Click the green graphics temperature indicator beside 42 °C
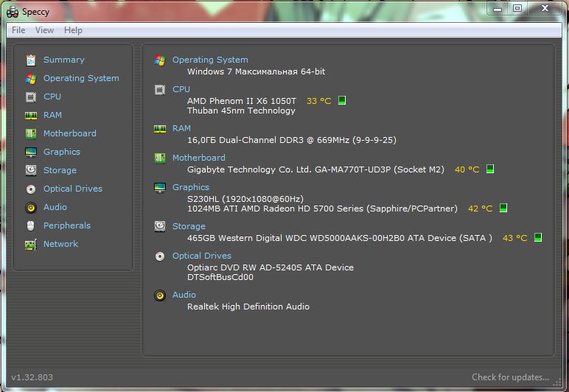The image size is (569, 392). point(503,208)
